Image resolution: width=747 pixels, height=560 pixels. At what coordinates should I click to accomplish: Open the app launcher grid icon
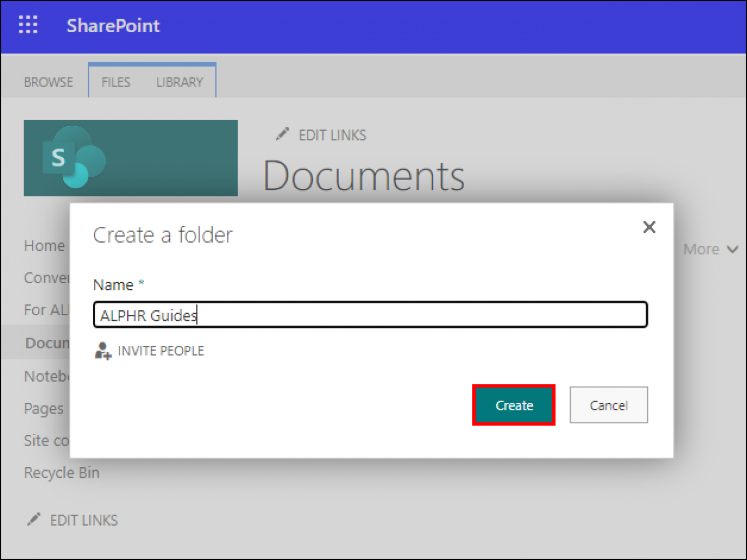point(27,25)
